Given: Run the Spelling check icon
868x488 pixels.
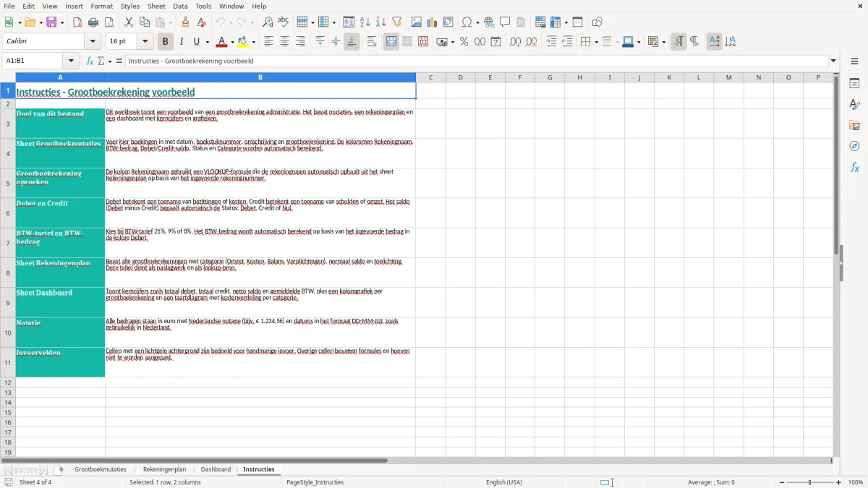Looking at the screenshot, I should 283,22.
